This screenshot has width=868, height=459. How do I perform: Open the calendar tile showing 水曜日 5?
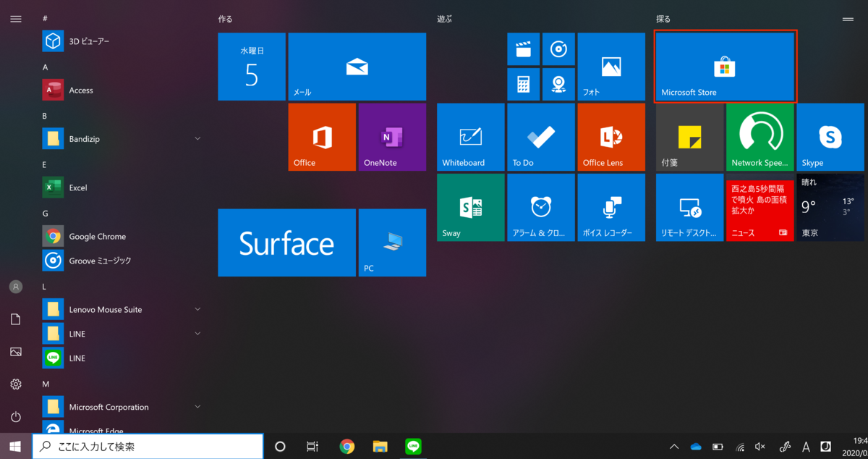pyautogui.click(x=252, y=67)
